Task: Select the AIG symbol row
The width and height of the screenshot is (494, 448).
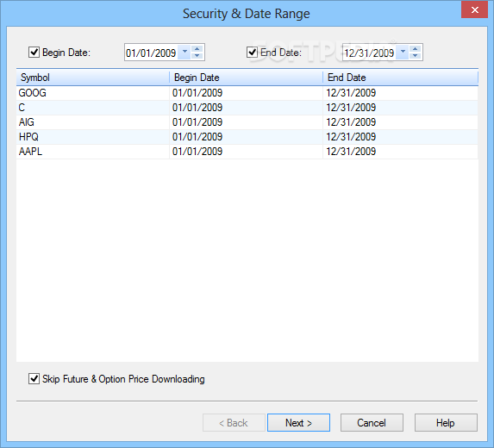Action: pos(247,122)
